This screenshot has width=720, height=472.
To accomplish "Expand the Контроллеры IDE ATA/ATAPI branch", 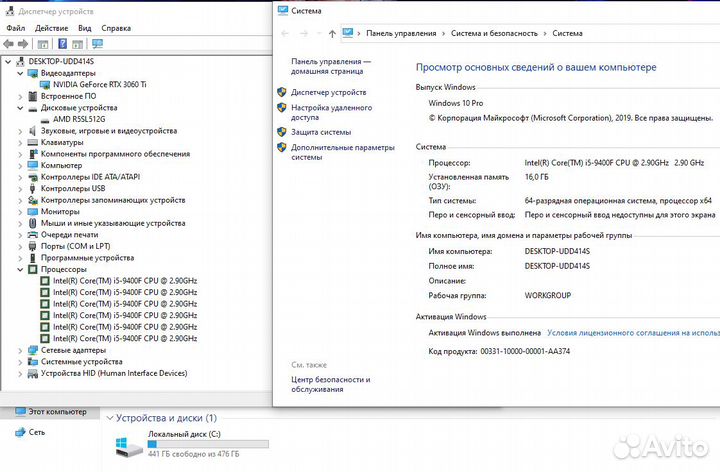I will [20, 177].
